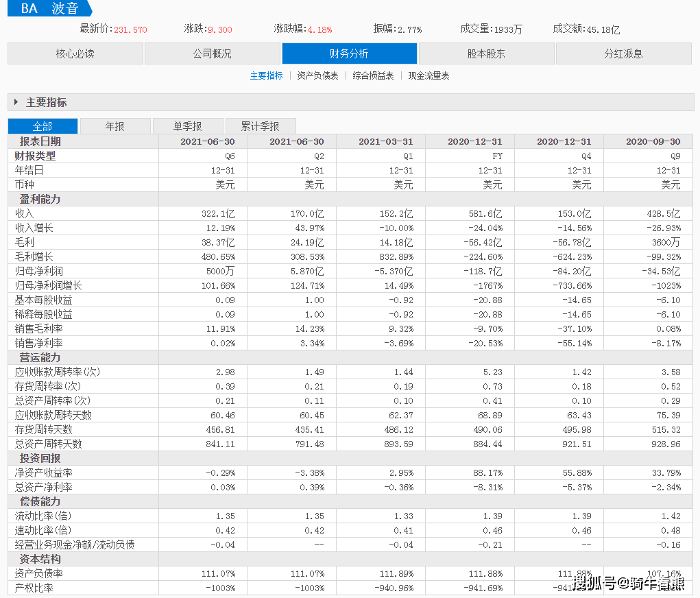Switch to the 公司概况 tab
This screenshot has width=700, height=598.
[213, 53]
